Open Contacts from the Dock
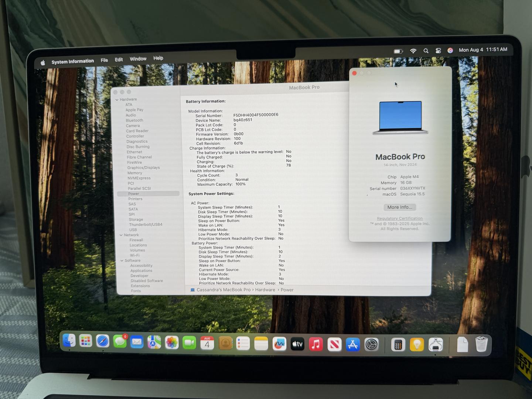Image resolution: width=532 pixels, height=399 pixels. click(225, 344)
